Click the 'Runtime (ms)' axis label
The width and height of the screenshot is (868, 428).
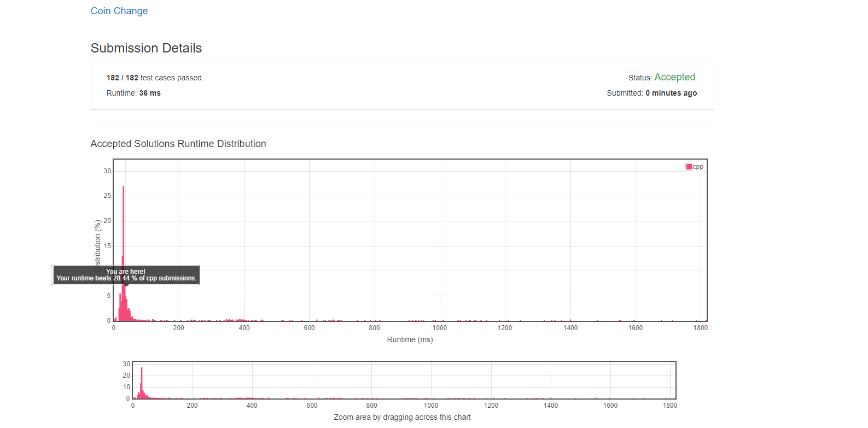(410, 339)
